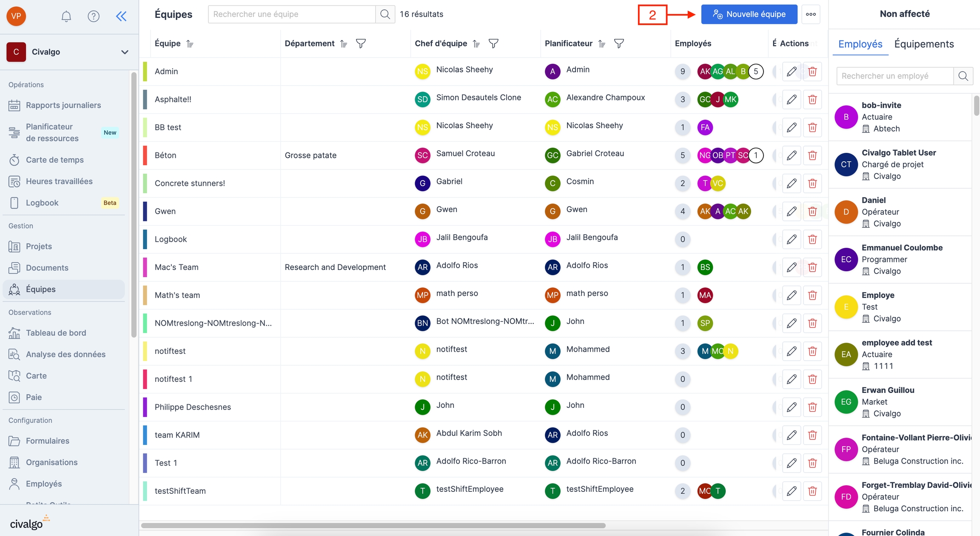
Task: Expand the 5 extra Admin employees badge
Action: (x=756, y=72)
